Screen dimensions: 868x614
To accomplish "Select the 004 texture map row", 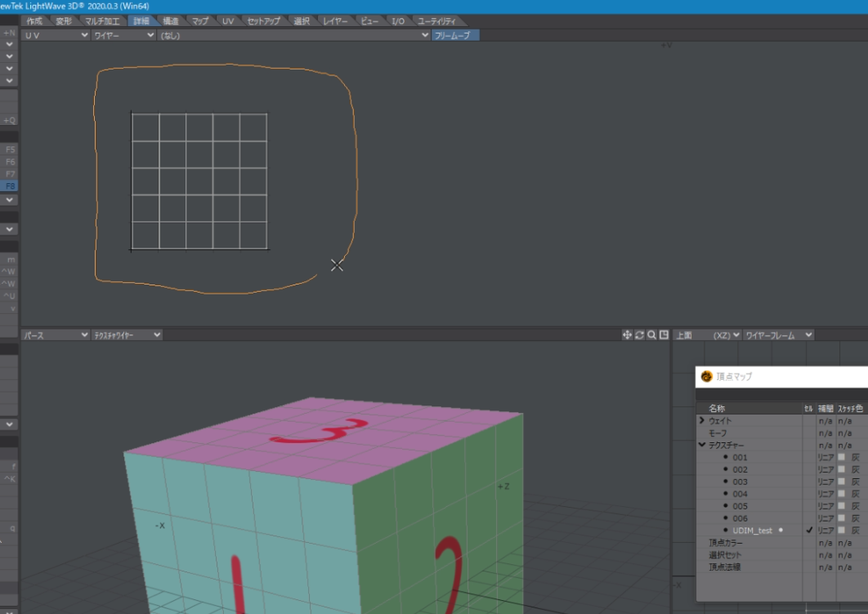I will 740,494.
